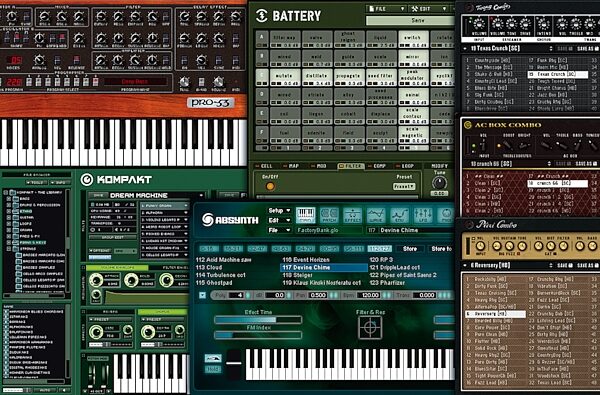Toggle Absynth arrow button left of Poly

202,295
